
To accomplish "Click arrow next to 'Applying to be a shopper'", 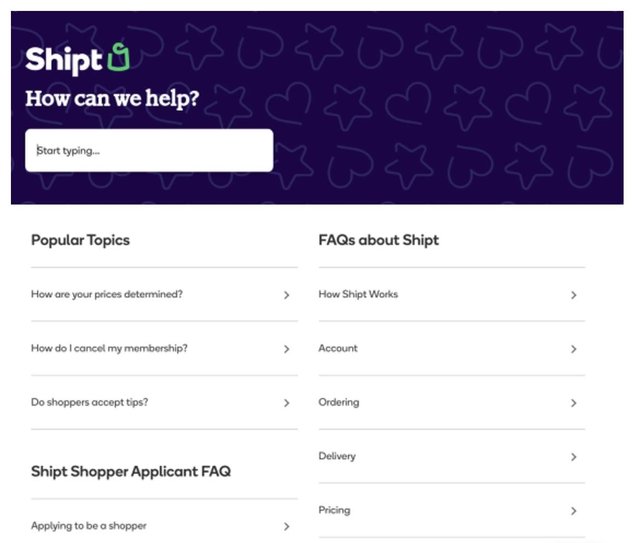I will 287,526.
